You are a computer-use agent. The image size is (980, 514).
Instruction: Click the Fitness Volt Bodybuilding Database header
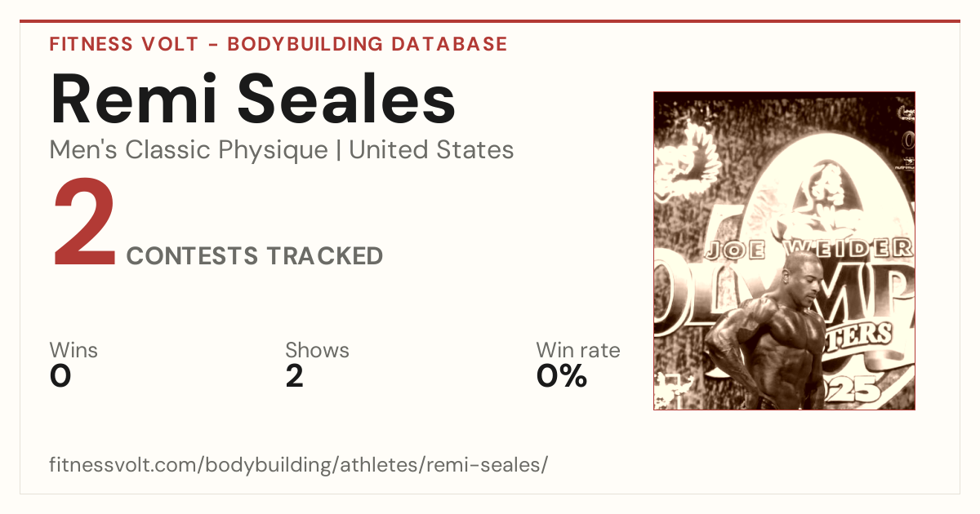click(x=278, y=44)
